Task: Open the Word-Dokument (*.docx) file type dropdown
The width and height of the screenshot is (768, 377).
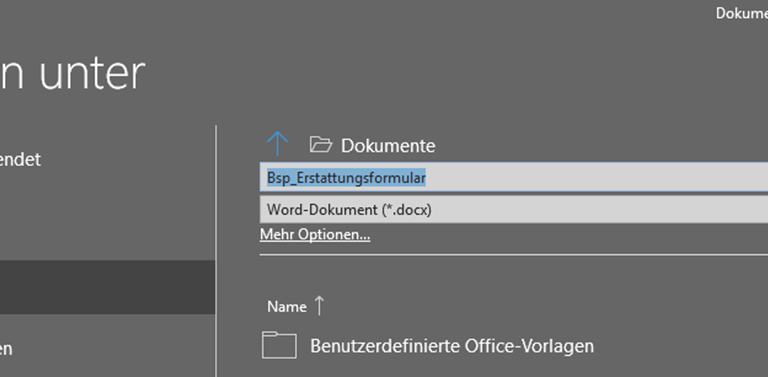Action: click(514, 210)
